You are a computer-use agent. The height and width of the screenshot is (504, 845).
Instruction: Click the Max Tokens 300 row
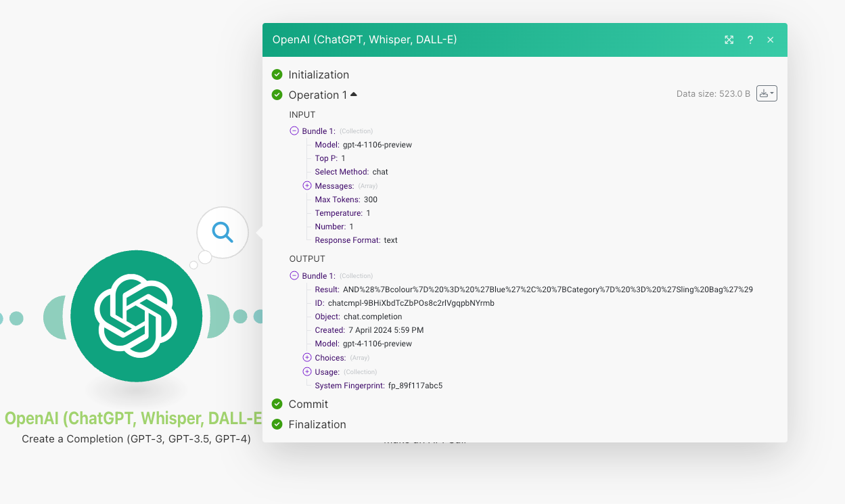coord(346,200)
